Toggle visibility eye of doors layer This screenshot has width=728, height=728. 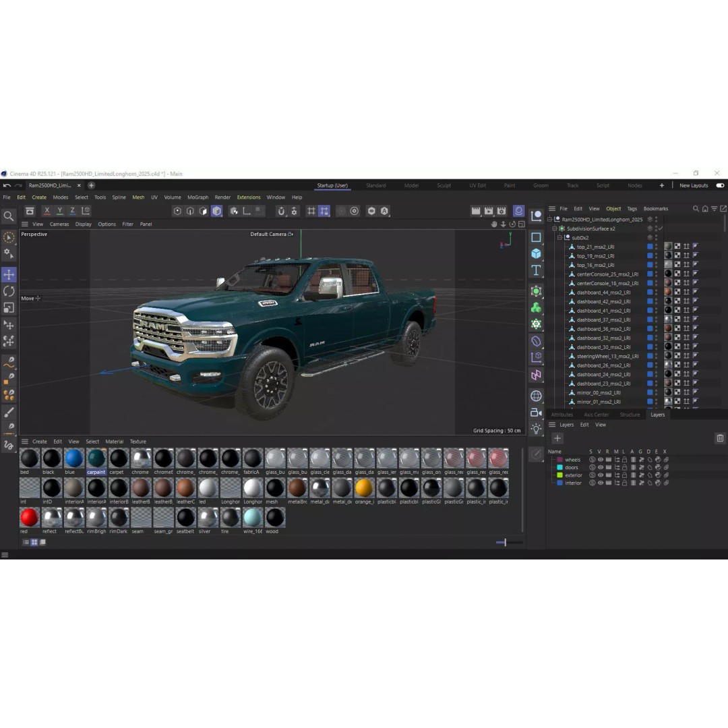[601, 468]
